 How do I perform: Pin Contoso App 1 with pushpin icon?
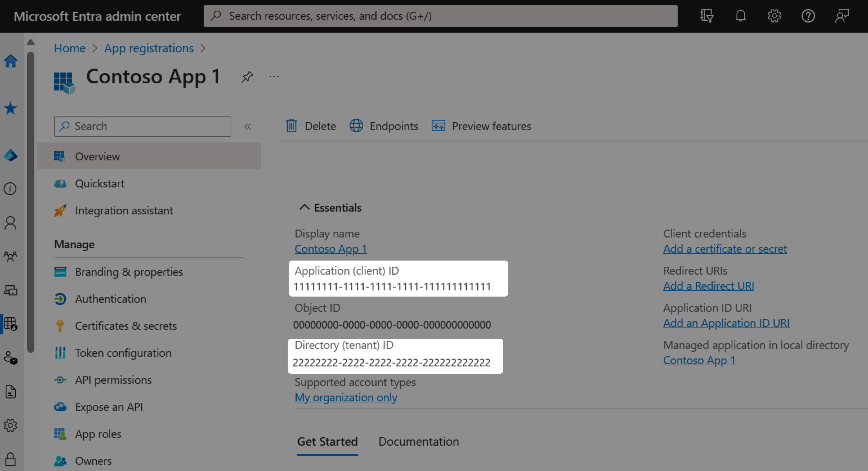coord(247,77)
